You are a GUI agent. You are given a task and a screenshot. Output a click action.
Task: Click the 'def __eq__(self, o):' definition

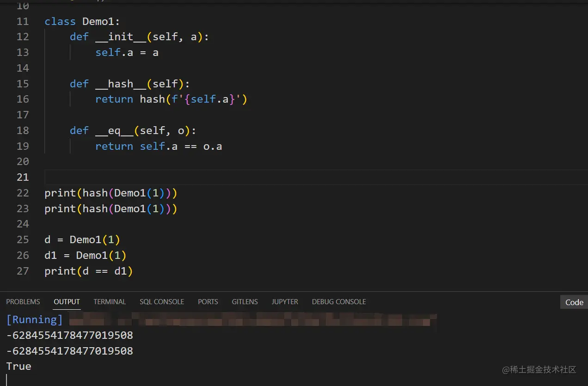tap(133, 131)
